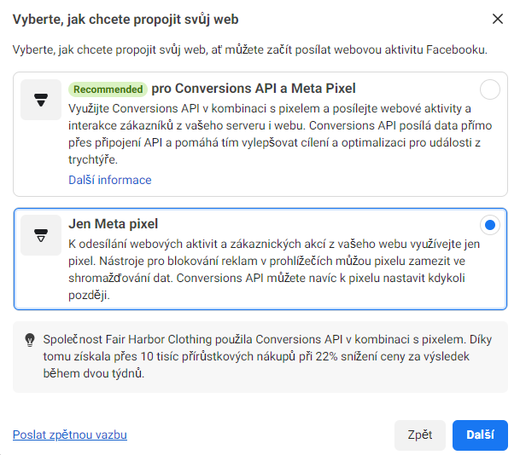
Task: Click the dialog title 'Vyberte, jak chcete propojit svůj web'
Action: 126,19
